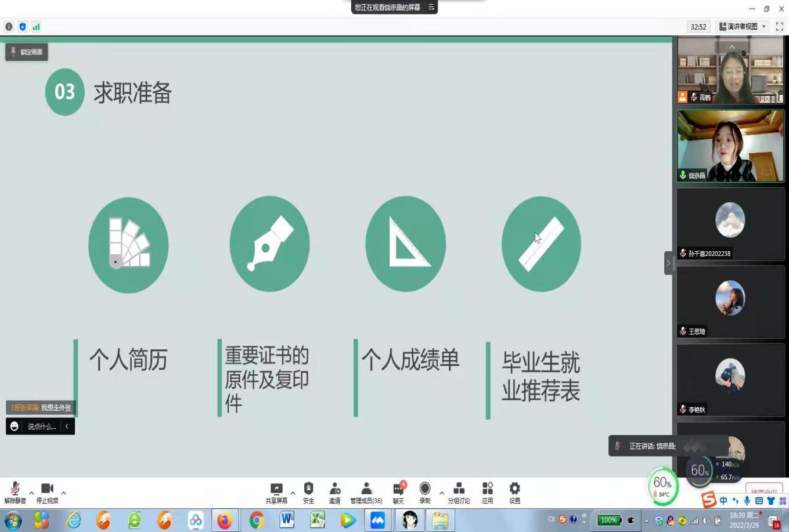
Task: Open the 安全 security shield icon
Action: click(x=308, y=489)
